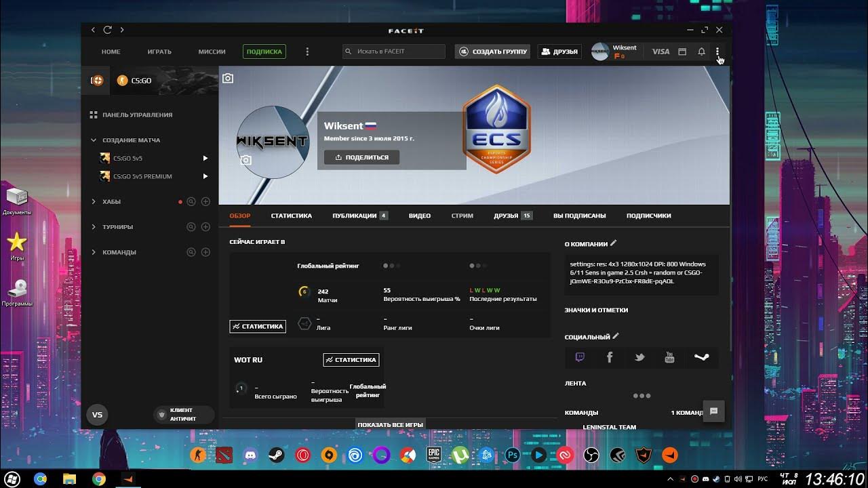Open ИГРАТЬ in the top navigation
The image size is (868, 488).
pos(159,52)
